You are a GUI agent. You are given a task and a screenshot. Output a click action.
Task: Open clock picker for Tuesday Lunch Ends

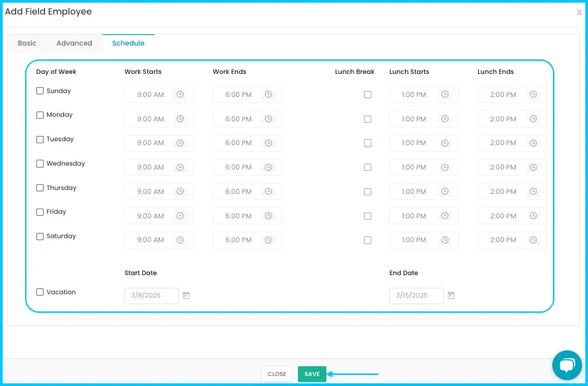point(533,143)
